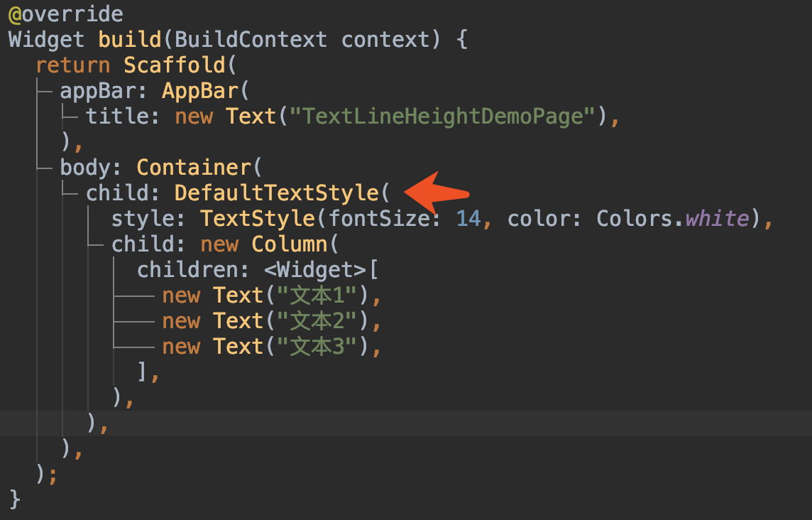
Task: Select the Scaffold constructor call
Action: (175, 65)
